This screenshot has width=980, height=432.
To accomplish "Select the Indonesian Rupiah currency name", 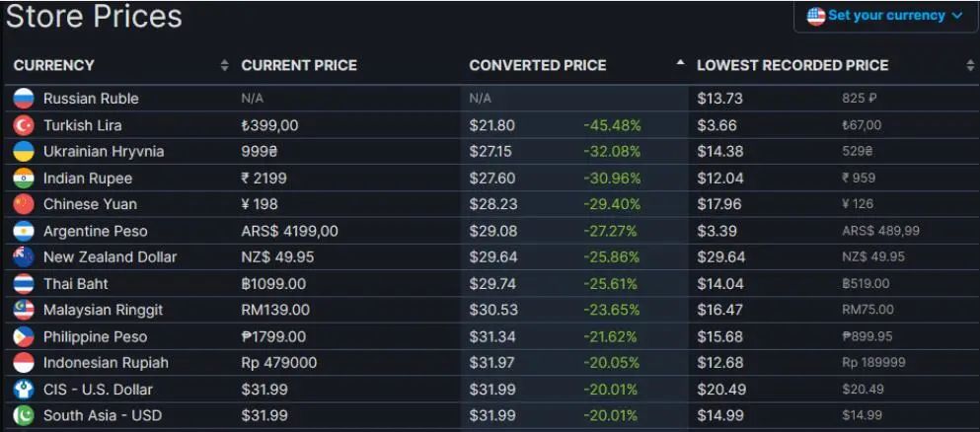I will pyautogui.click(x=106, y=363).
